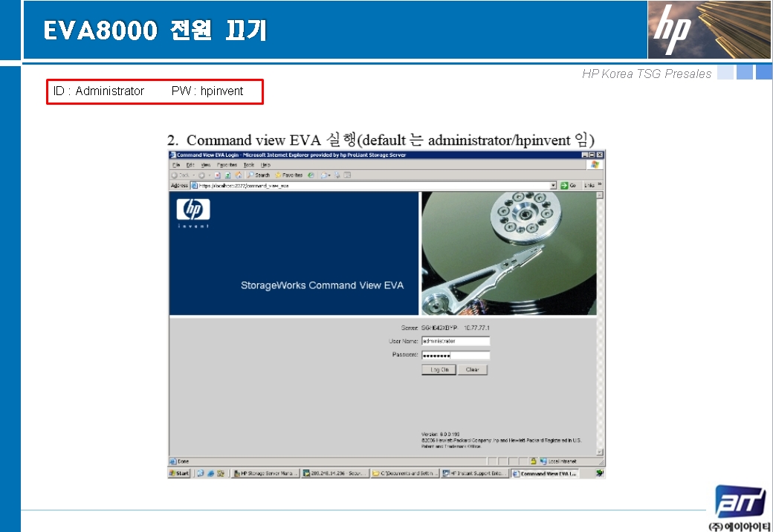Click the Clear button
The image size is (773, 532).
tap(472, 369)
